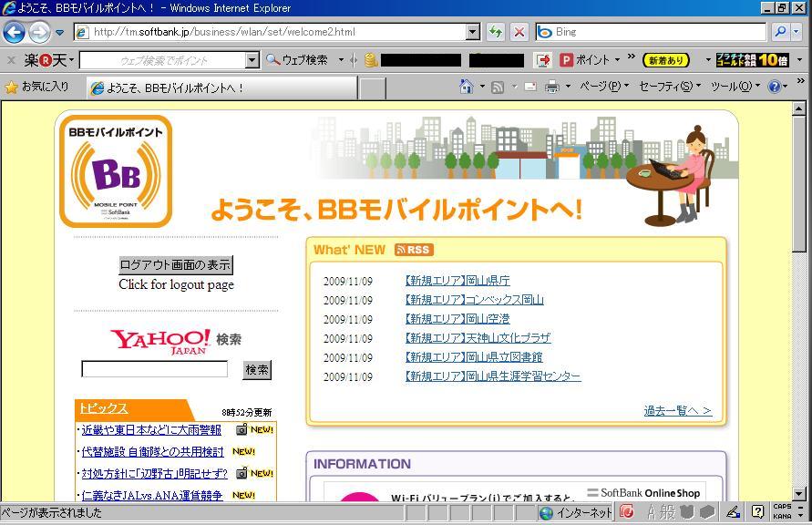
Task: Click IME pen tool icon in language bar
Action: 733,512
